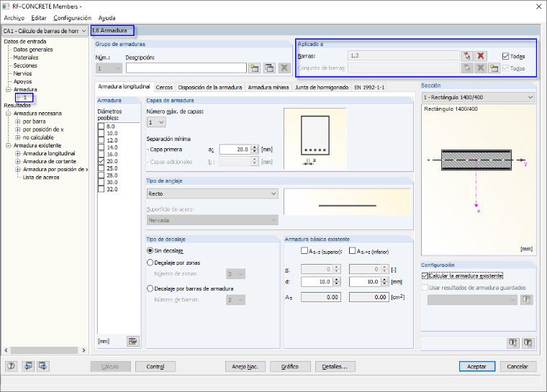Click the help icon at bottom left

[12, 366]
